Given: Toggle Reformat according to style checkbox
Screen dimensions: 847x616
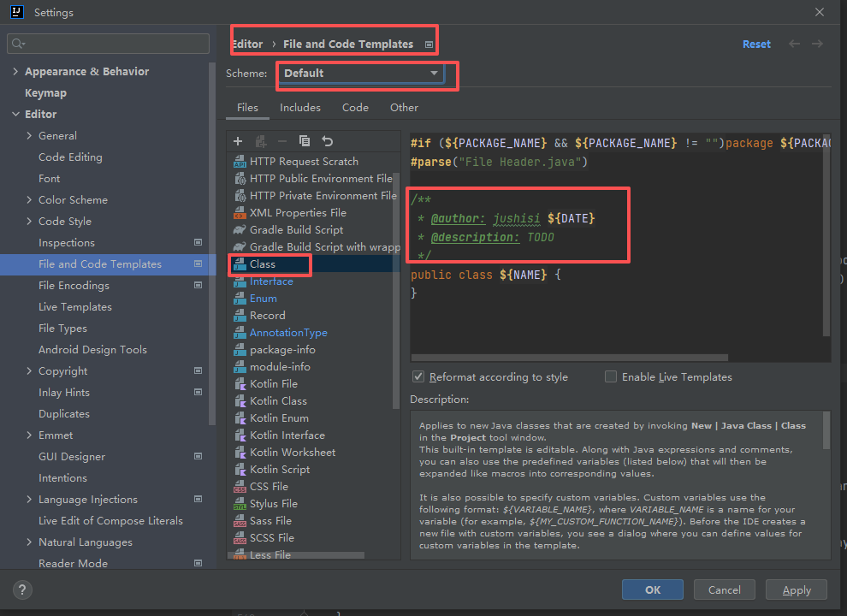Looking at the screenshot, I should (x=418, y=376).
